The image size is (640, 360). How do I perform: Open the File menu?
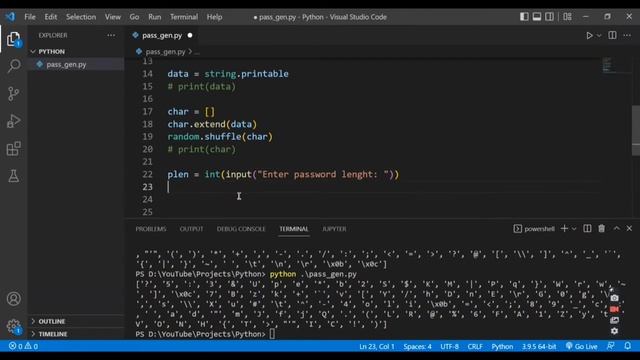coord(30,17)
